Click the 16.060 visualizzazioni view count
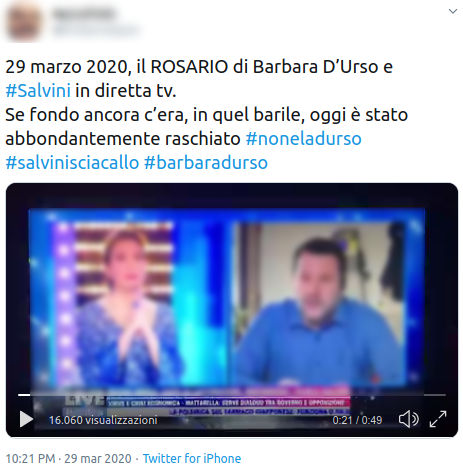Image resolution: width=463 pixels, height=470 pixels. coord(103,420)
